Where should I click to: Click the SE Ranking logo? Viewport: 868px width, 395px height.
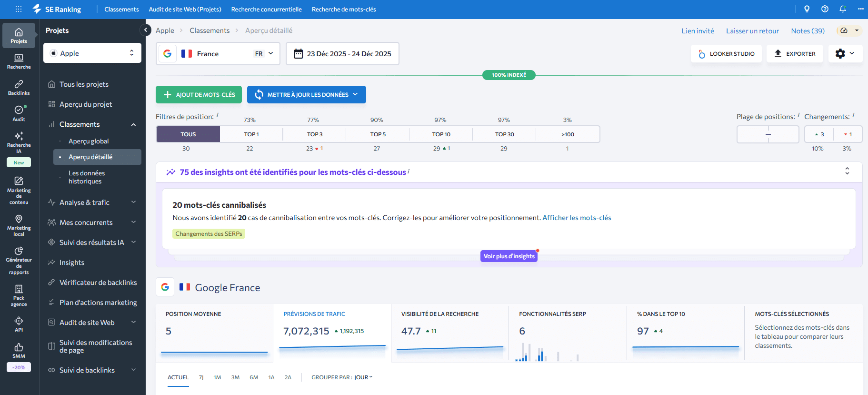[x=57, y=9]
